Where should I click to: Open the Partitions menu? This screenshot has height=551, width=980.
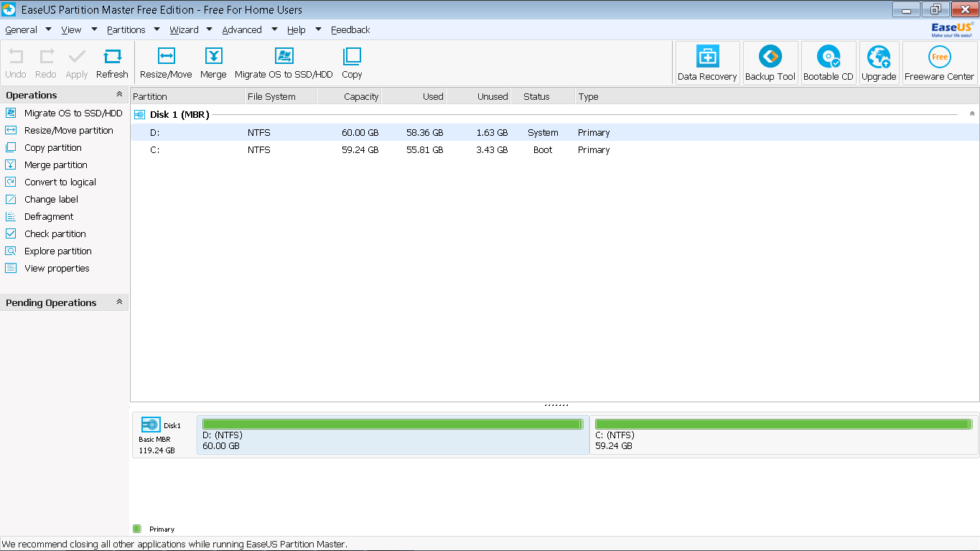(x=126, y=30)
